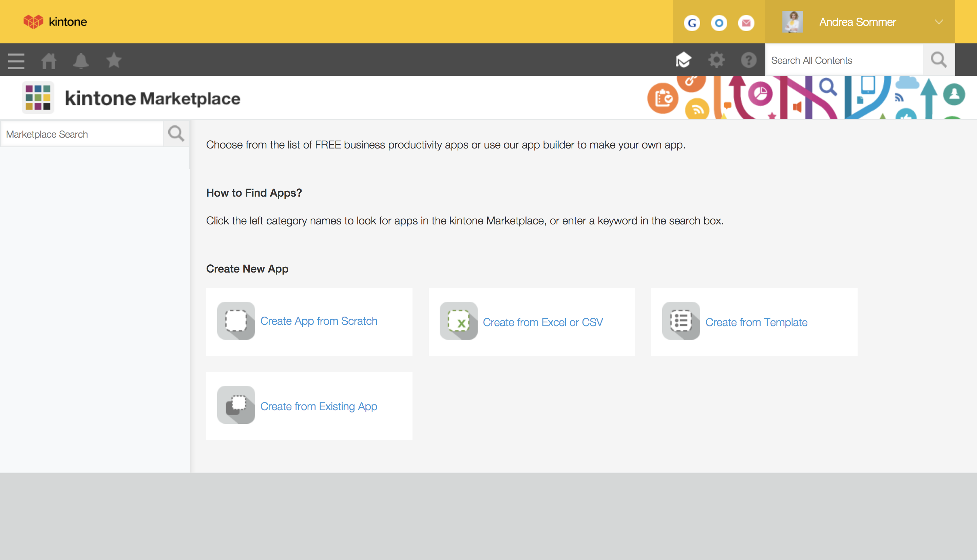Open the hamburger navigation menu

point(16,60)
